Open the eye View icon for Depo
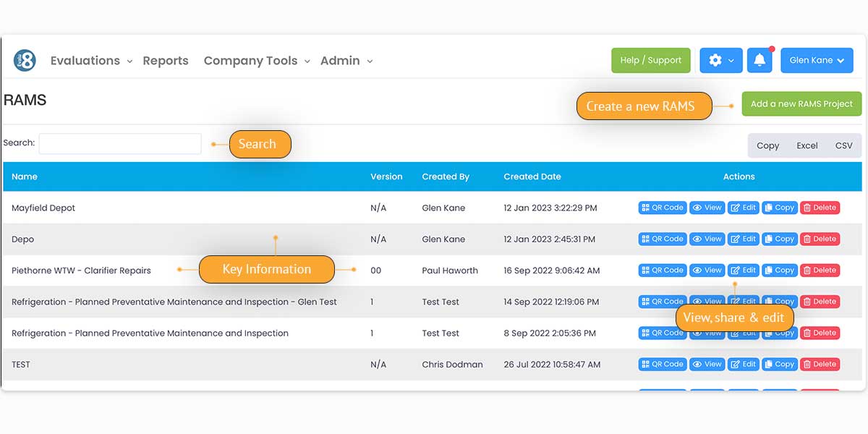Viewport: 868px width, 434px height. point(707,239)
